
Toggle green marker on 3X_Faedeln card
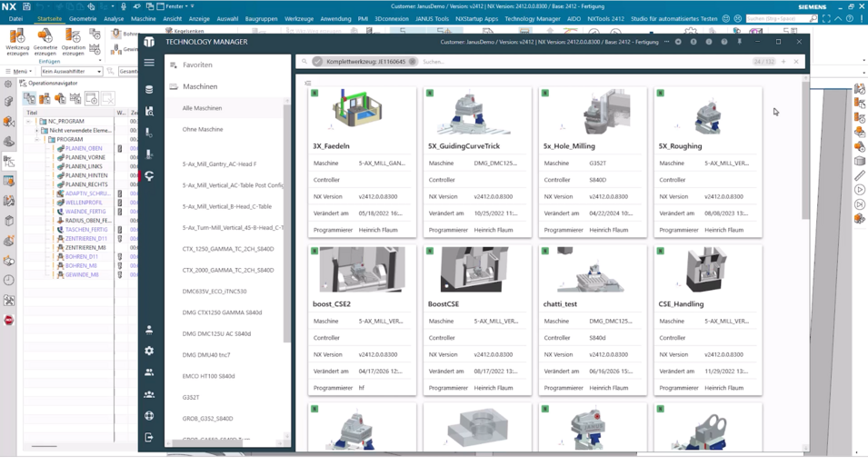click(x=314, y=93)
